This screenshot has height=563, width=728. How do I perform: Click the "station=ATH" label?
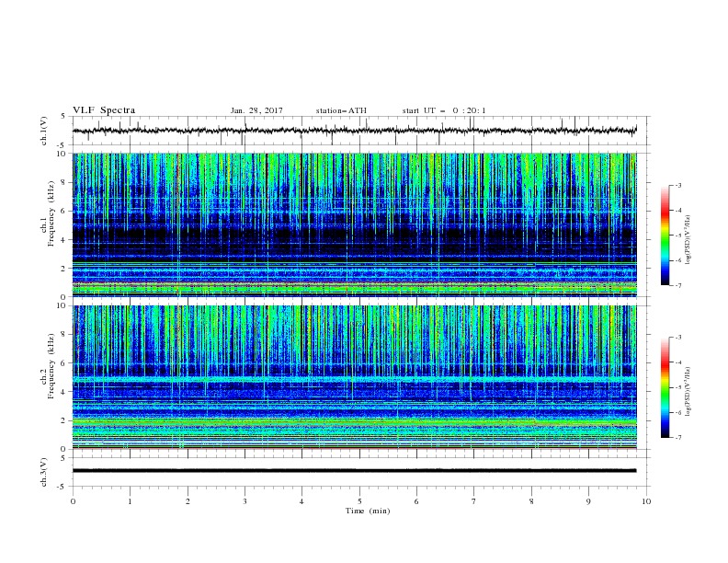coord(341,110)
